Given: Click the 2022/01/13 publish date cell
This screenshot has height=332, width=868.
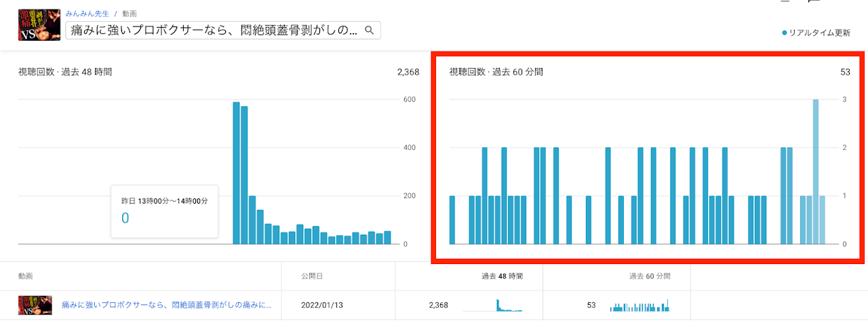Looking at the screenshot, I should pyautogui.click(x=322, y=306).
